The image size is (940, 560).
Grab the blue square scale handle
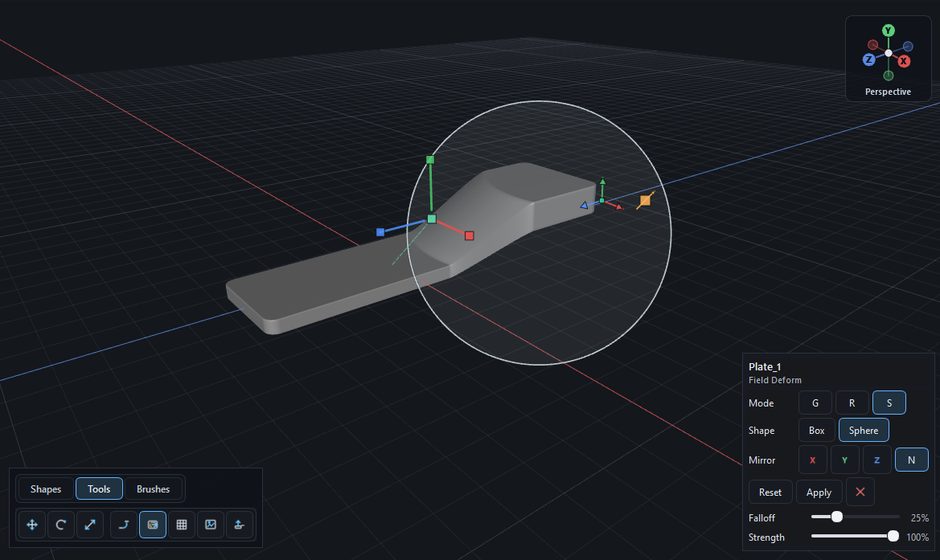[x=380, y=231]
